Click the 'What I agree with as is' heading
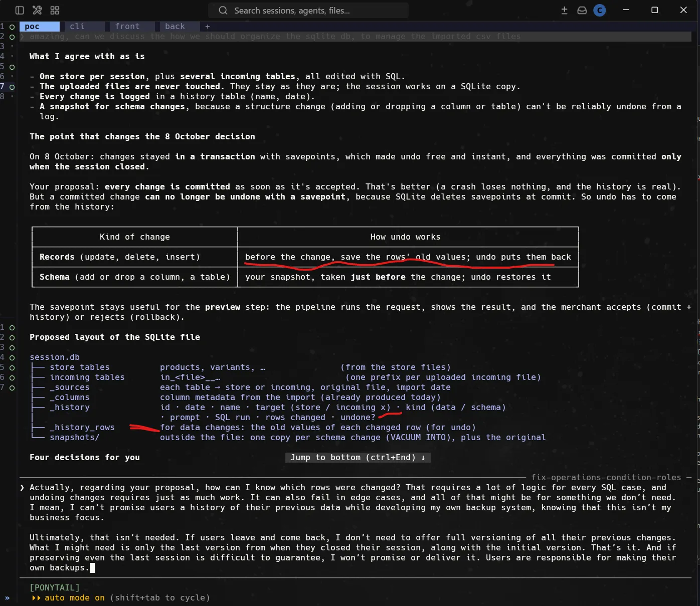Screen dimensions: 700x606 87,56
